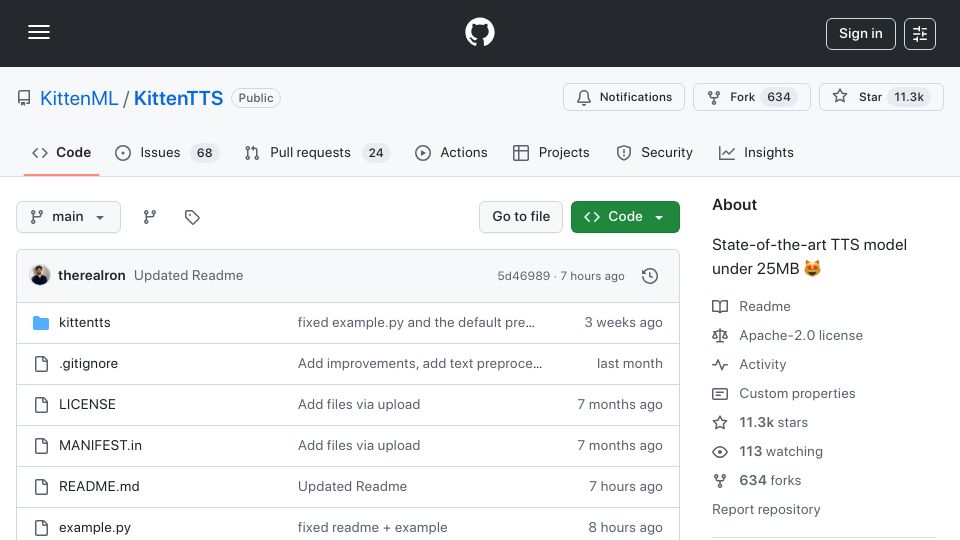This screenshot has width=960, height=540.
Task: Open the Issues tab
Action: point(167,152)
